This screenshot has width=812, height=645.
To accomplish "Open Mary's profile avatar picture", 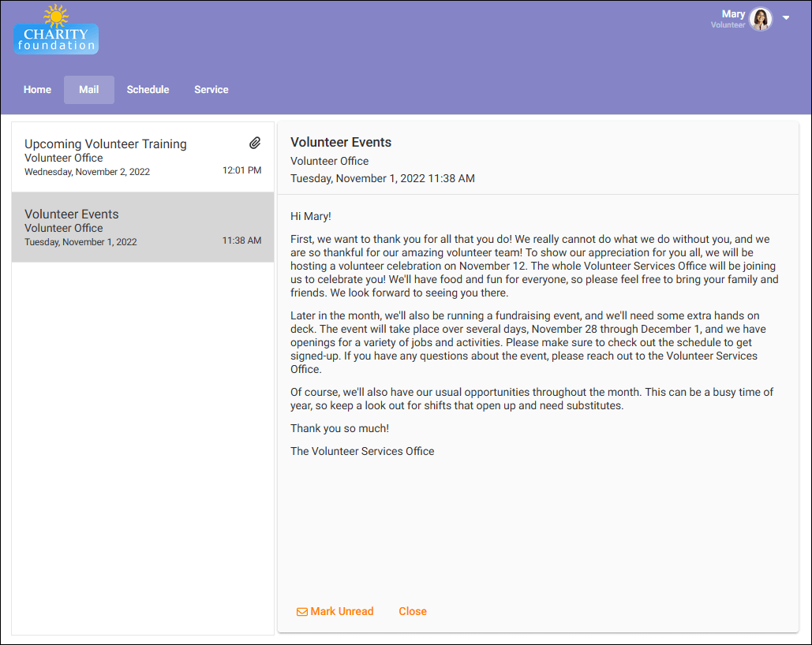I will [761, 19].
